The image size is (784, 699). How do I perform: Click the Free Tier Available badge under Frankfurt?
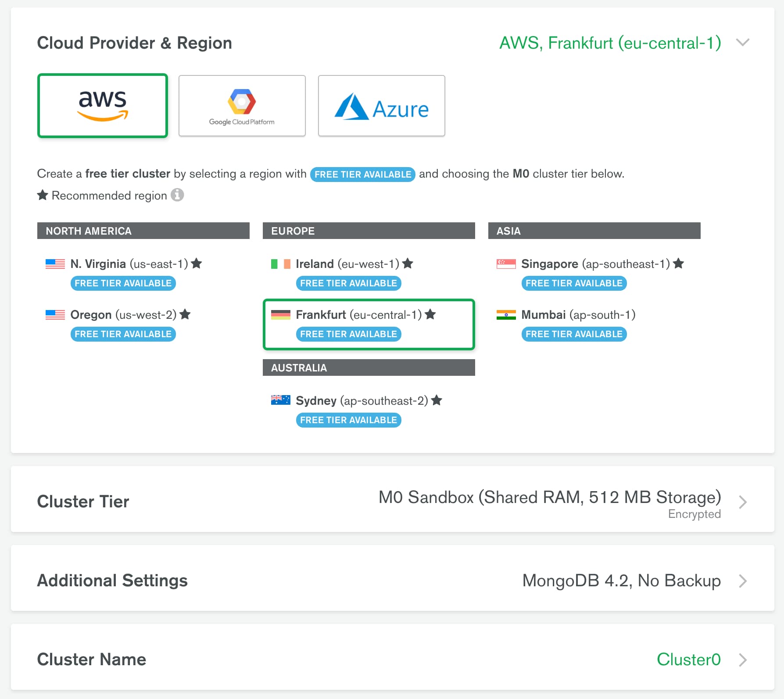point(349,334)
